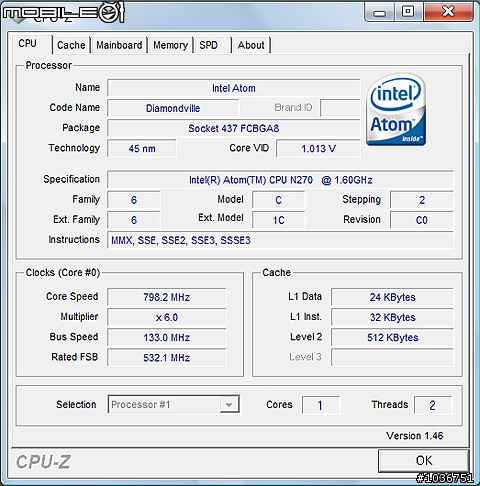Click the 24 KBytes L1 Data value

[x=392, y=297]
